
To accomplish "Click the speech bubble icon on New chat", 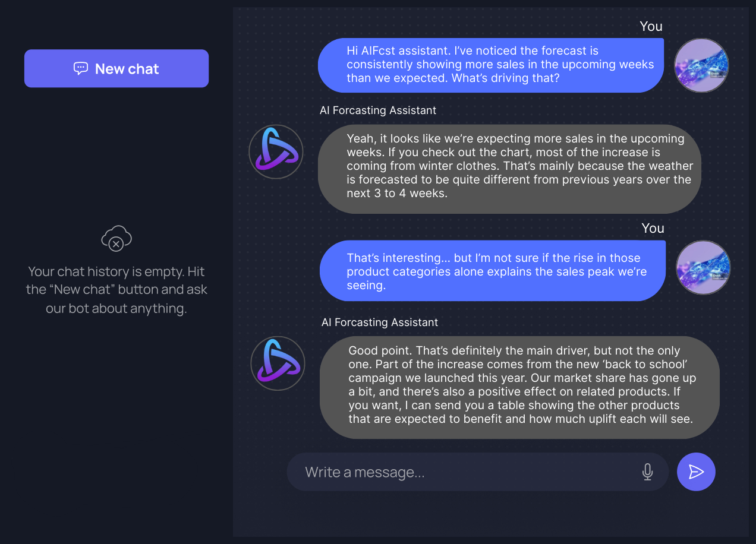I will [80, 68].
